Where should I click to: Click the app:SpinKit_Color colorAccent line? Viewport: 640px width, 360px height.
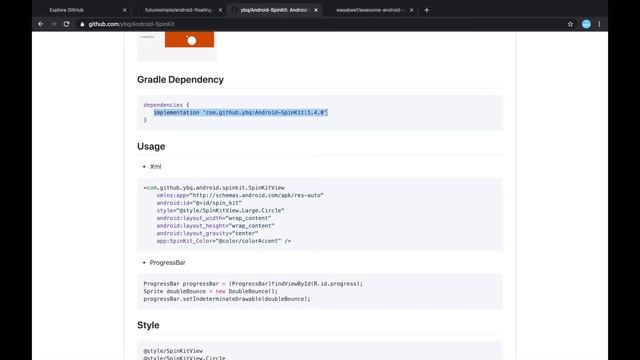(x=224, y=241)
